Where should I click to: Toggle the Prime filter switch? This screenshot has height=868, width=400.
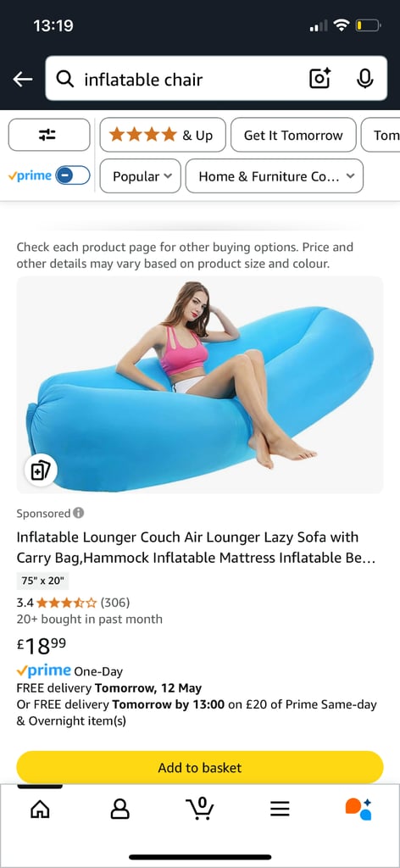(x=73, y=176)
